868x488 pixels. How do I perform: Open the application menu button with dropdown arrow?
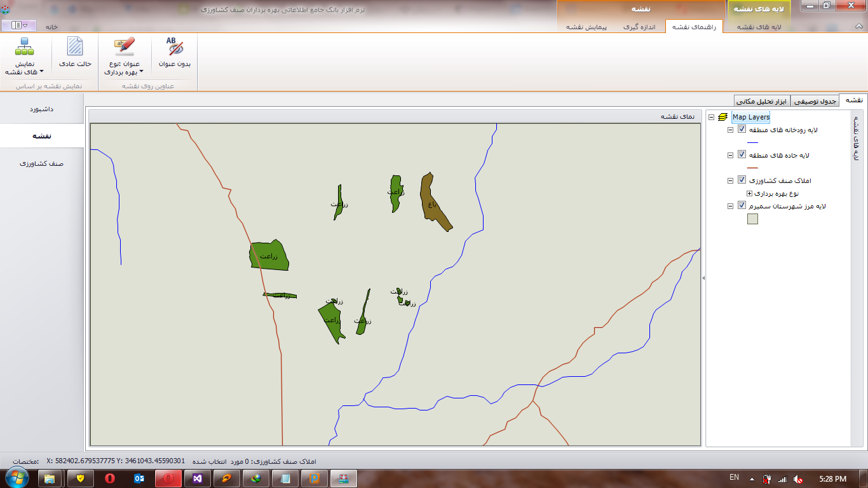coord(20,25)
